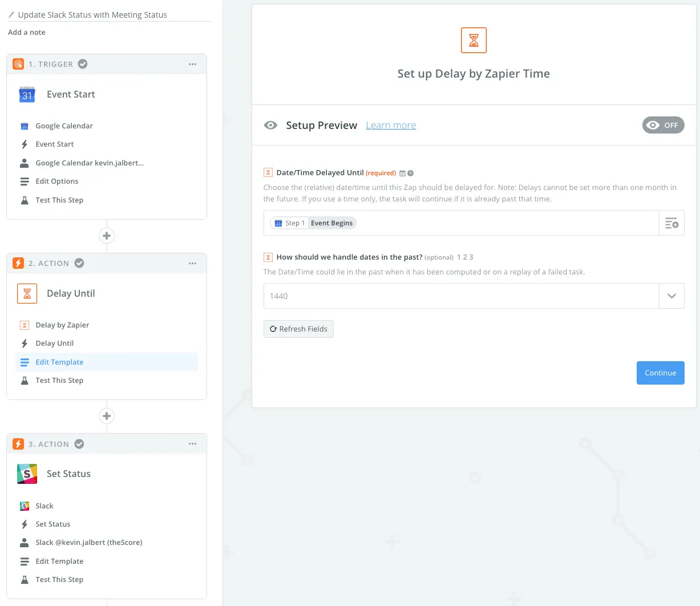Viewport: 700px width, 606px height.
Task: Click the Zap title 'Update Slack Status with Meeting Status'
Action: pyautogui.click(x=92, y=15)
